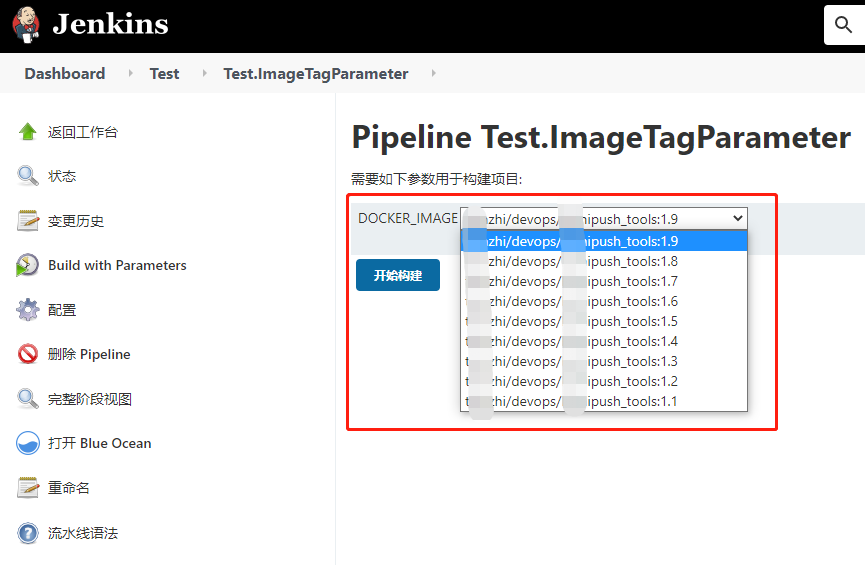Click the Pipeline Test.ImageTagParameter heading

tap(601, 137)
